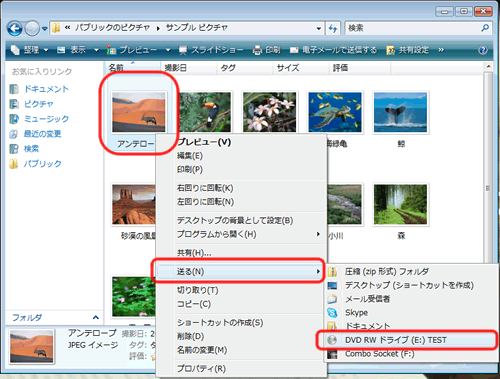Open ドキュメント favorite link
Viewport: 500px width, 379px height.
[x=39, y=89]
